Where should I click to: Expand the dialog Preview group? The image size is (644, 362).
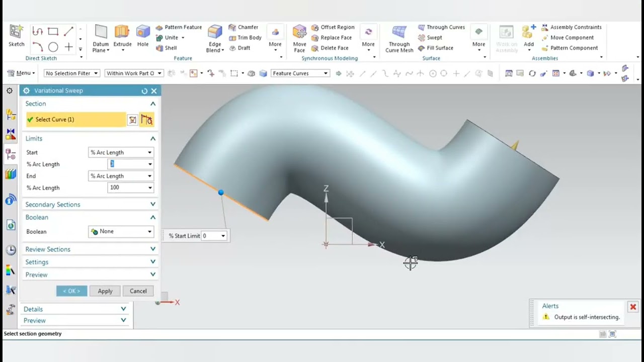pyautogui.click(x=153, y=275)
